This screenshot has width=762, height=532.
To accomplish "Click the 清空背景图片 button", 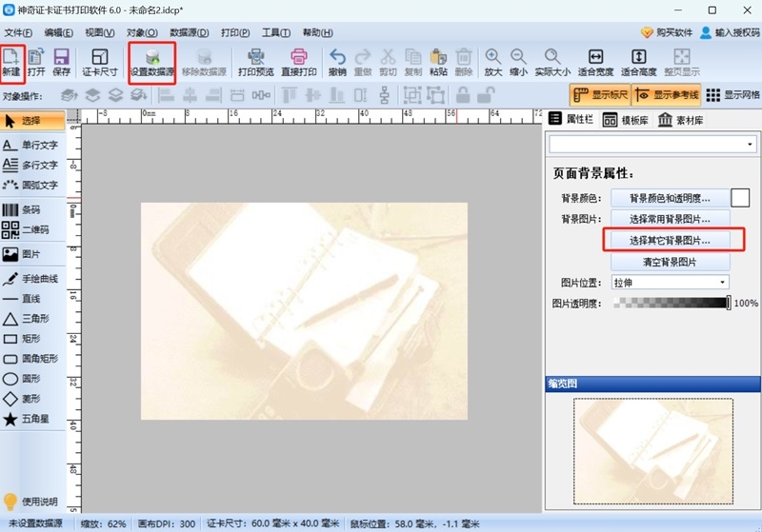I will point(670,262).
